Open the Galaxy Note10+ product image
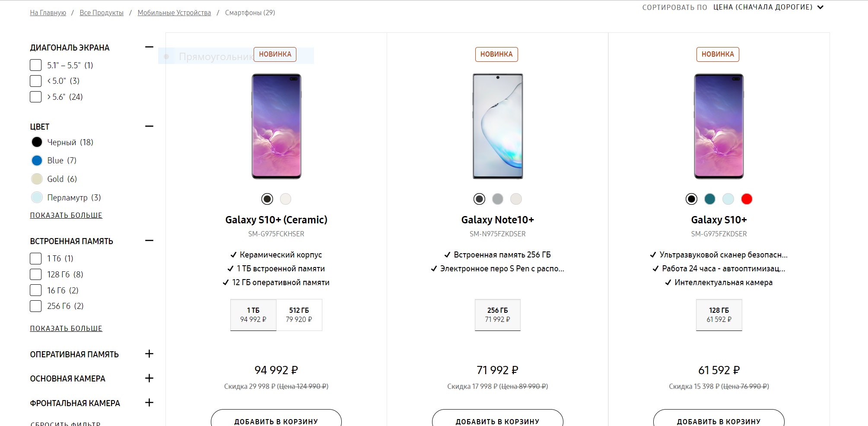The width and height of the screenshot is (868, 426). (497, 126)
